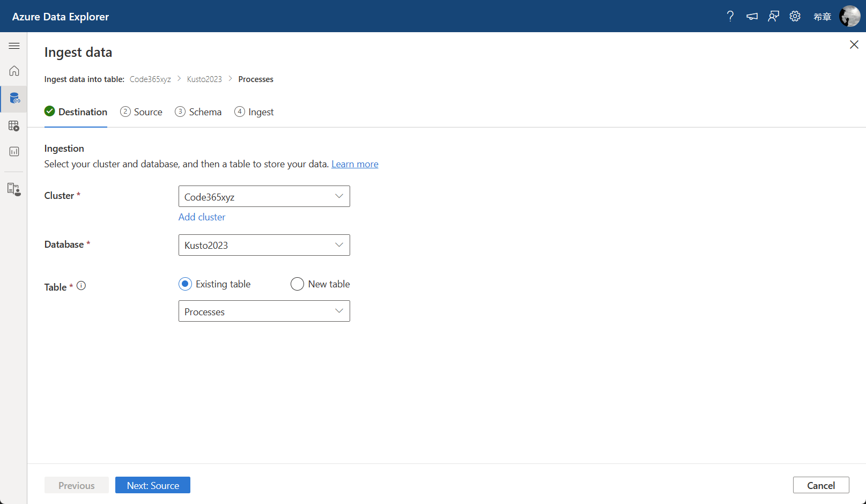866x504 pixels.
Task: Click the username text in header
Action: point(822,17)
